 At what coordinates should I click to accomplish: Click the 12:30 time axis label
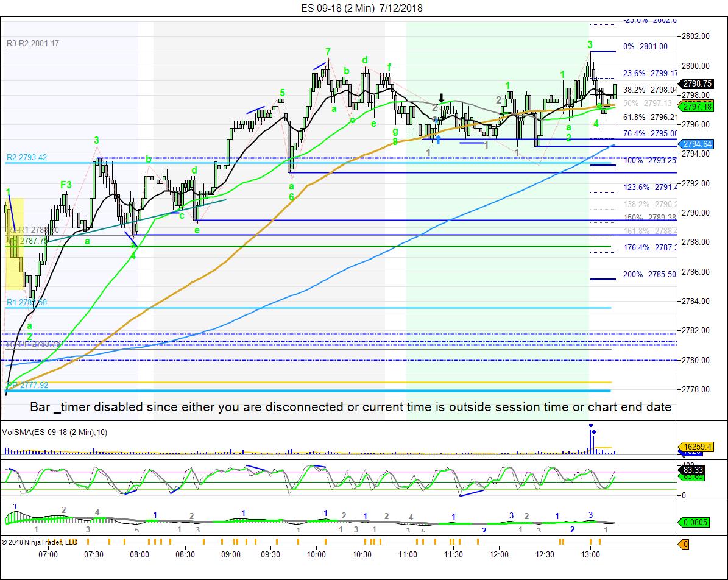click(x=545, y=554)
